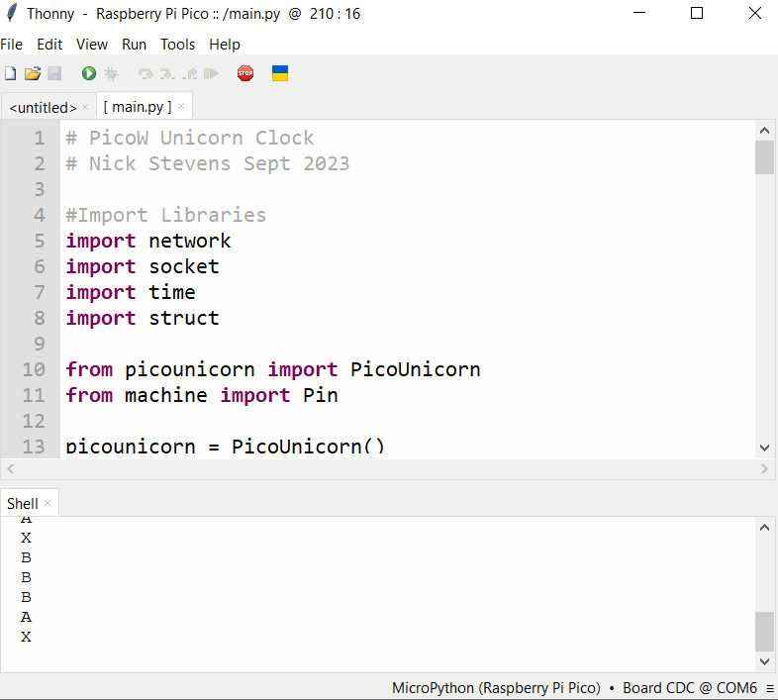Click editor horizontal scroll right arrow
The image size is (778, 700).
pyautogui.click(x=764, y=468)
